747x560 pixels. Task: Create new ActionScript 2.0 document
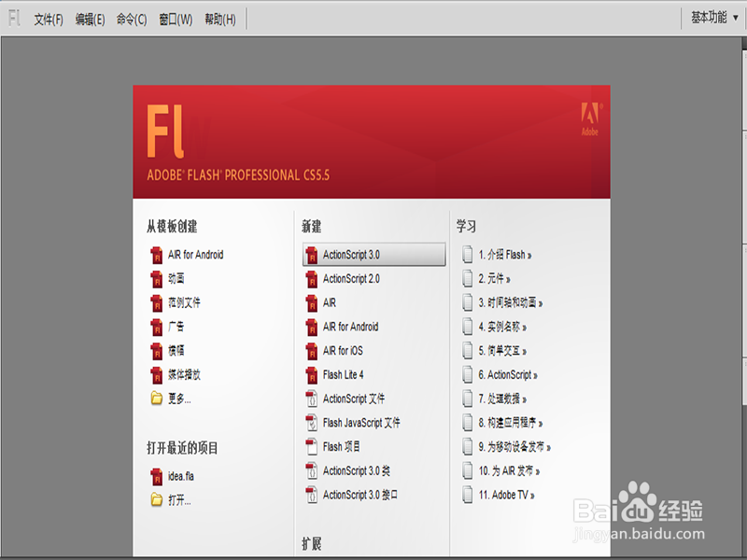click(x=352, y=278)
